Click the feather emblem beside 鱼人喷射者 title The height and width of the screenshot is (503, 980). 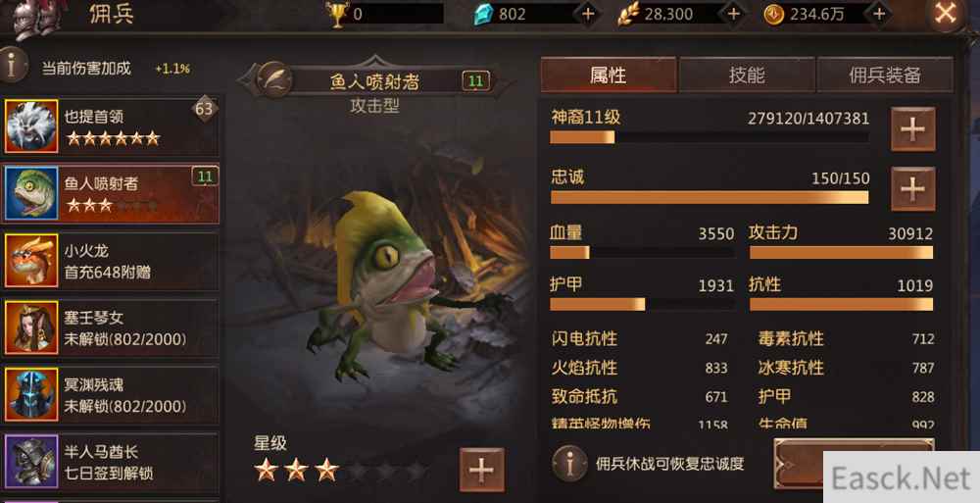click(x=273, y=80)
